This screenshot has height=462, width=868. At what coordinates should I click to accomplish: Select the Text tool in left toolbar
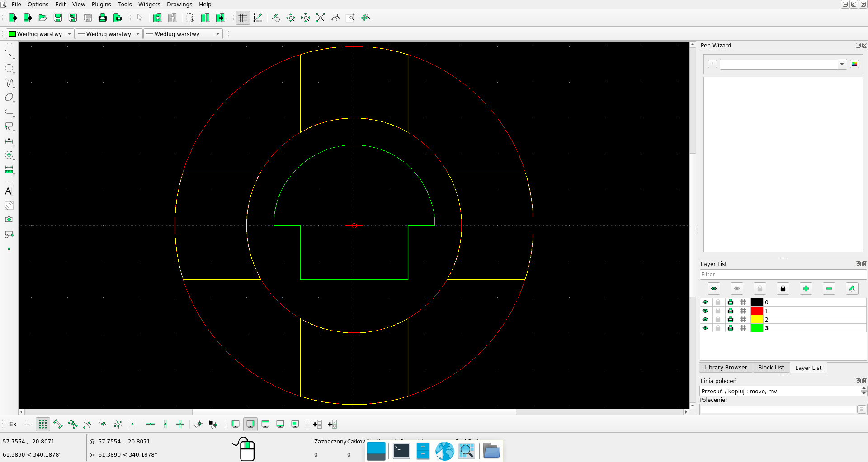pyautogui.click(x=9, y=191)
